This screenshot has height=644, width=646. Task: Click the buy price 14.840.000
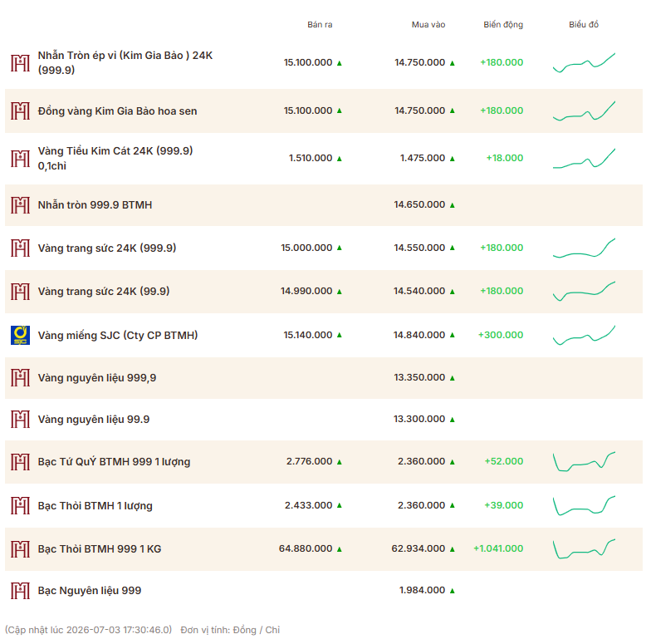pyautogui.click(x=419, y=335)
